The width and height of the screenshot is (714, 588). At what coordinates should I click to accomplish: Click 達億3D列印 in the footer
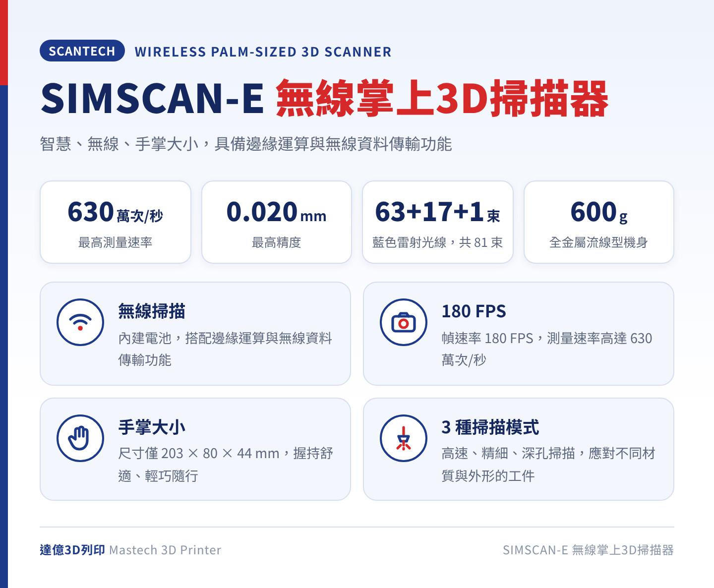(x=72, y=550)
